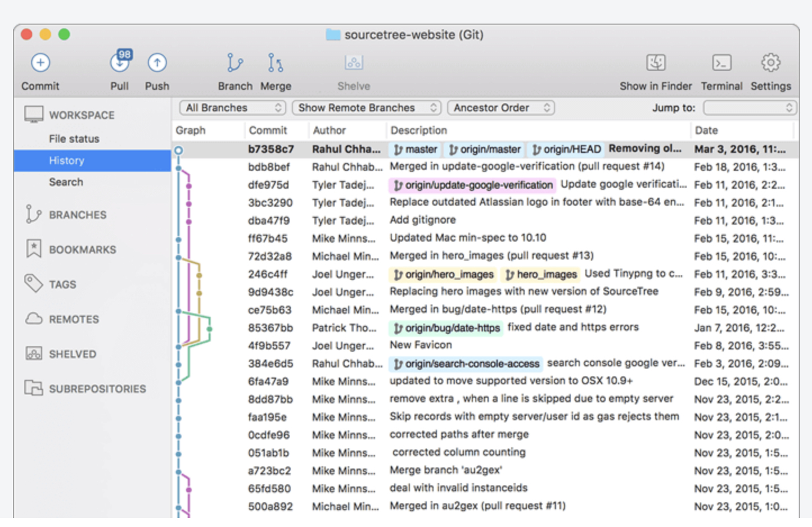Select commit 85367bb in the history list
Viewport: 812px width, 527px height.
[270, 328]
